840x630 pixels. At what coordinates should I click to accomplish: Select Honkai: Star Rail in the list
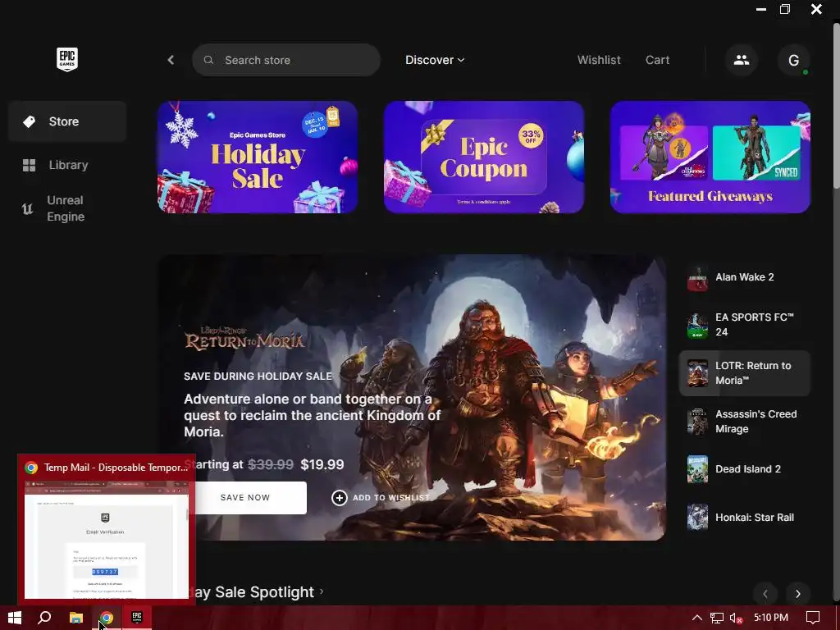[x=745, y=518]
